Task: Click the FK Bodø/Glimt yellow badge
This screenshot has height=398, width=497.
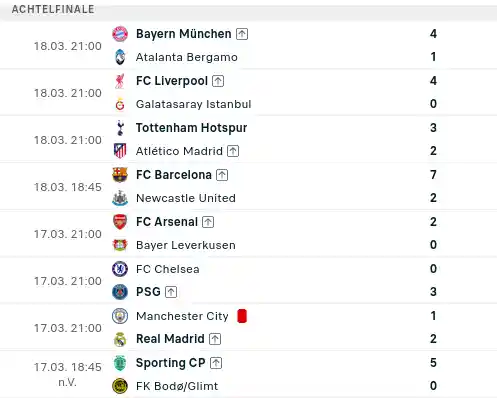Action: point(120,386)
